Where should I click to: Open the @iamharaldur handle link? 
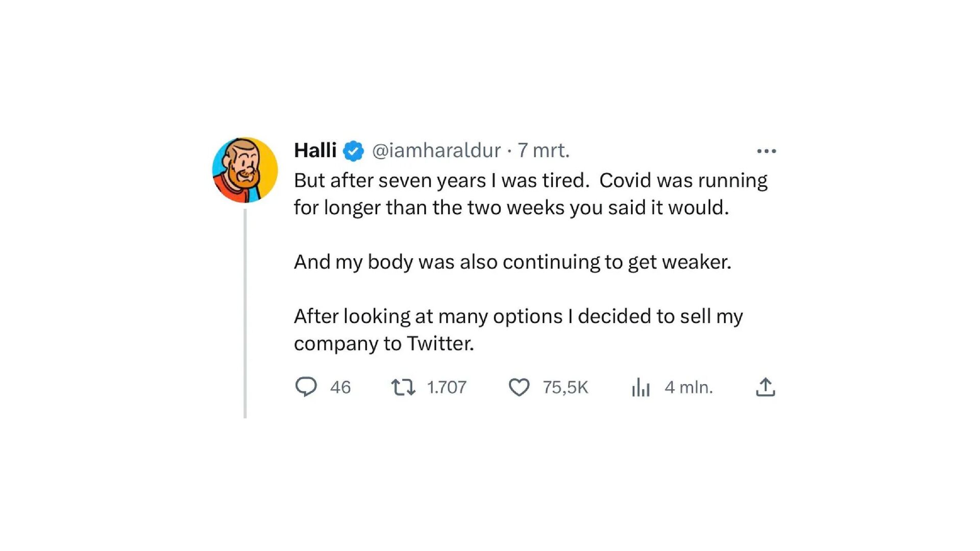click(436, 151)
